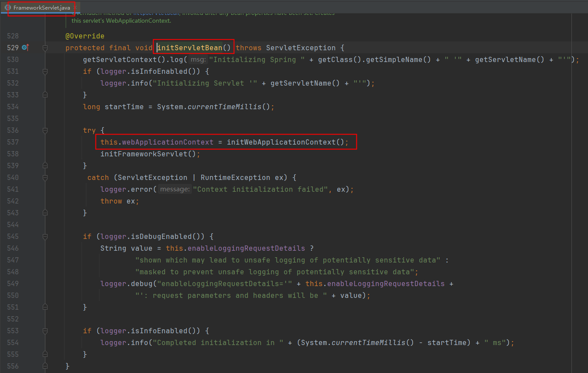The height and width of the screenshot is (373, 588).
Task: Collapse the isDebugEnabled if block at line 545
Action: tap(45, 236)
